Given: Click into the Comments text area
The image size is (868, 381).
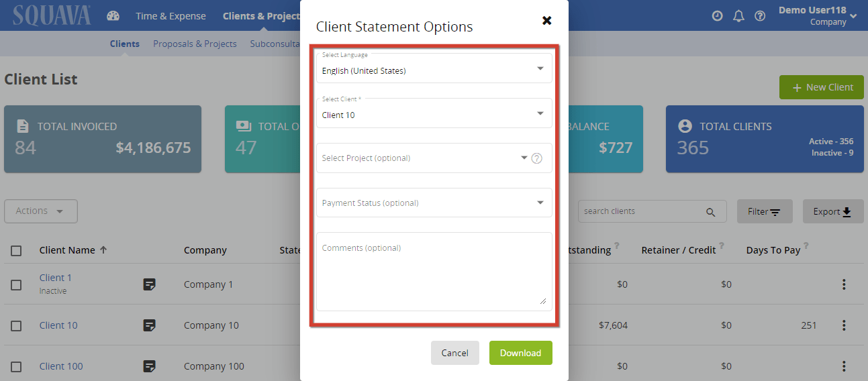Looking at the screenshot, I should pyautogui.click(x=434, y=272).
